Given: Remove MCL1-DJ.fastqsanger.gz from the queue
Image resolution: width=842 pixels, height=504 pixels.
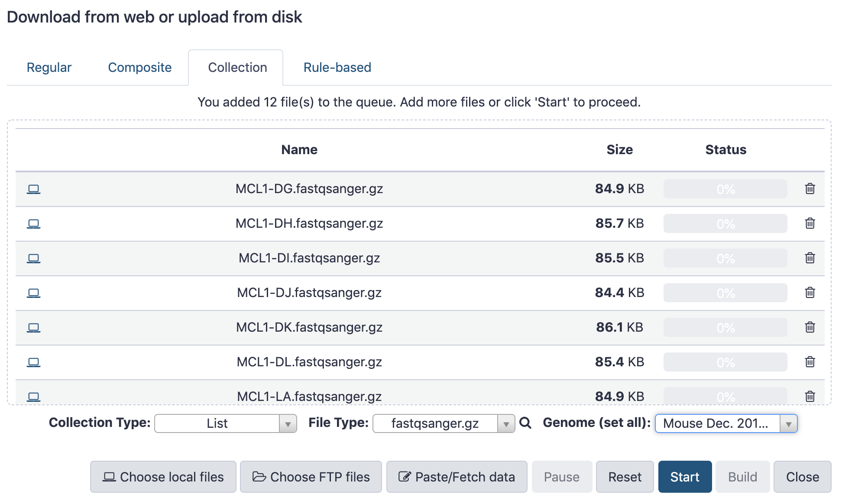Looking at the screenshot, I should click(x=810, y=293).
